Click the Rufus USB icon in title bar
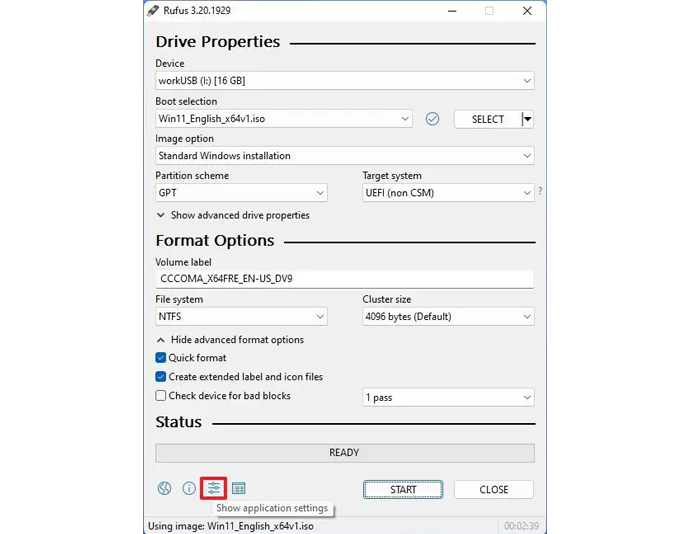 point(153,10)
